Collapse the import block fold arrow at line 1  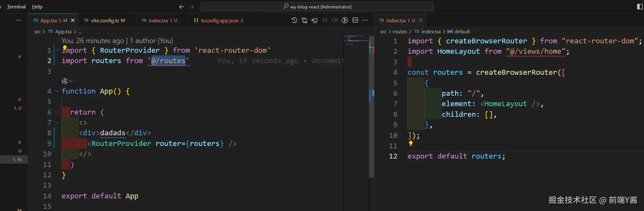point(57,50)
